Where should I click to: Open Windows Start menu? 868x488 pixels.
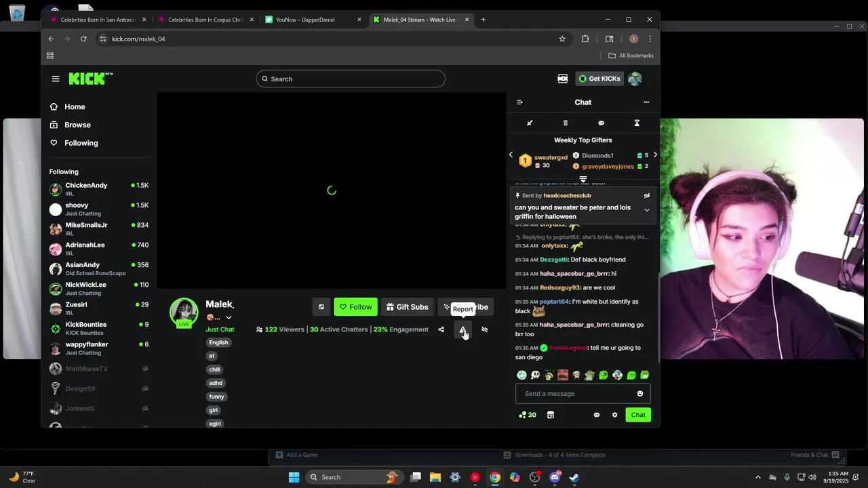(294, 477)
